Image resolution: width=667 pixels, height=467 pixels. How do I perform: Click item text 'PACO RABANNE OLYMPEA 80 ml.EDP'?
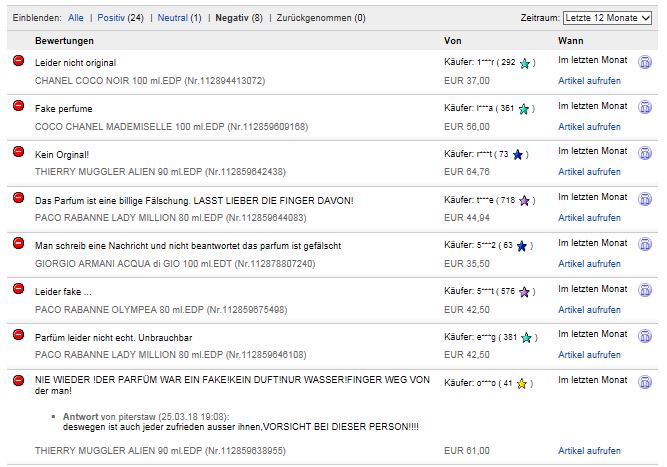click(119, 310)
